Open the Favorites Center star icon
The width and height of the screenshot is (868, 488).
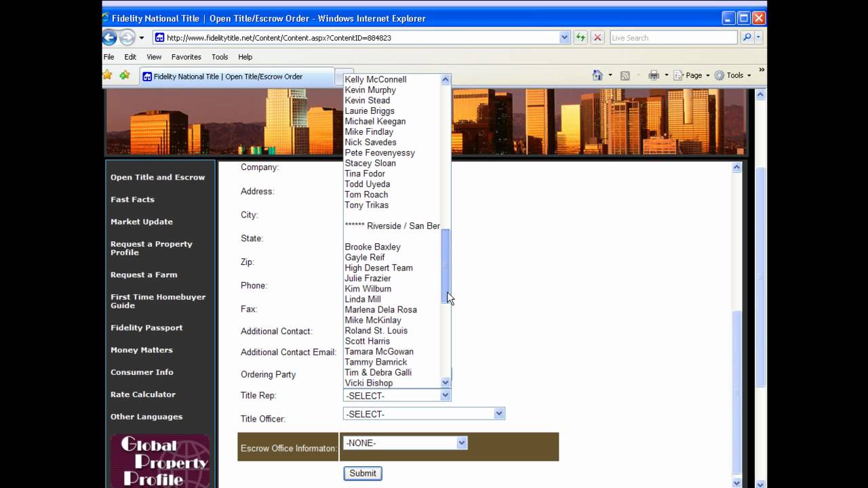(x=107, y=75)
